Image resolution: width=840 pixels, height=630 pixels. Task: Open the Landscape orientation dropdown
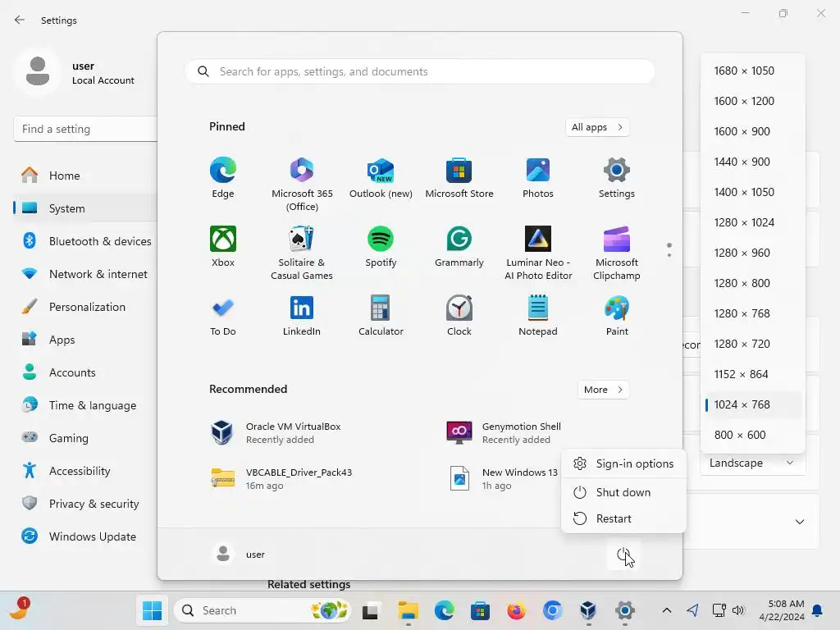[752, 463]
